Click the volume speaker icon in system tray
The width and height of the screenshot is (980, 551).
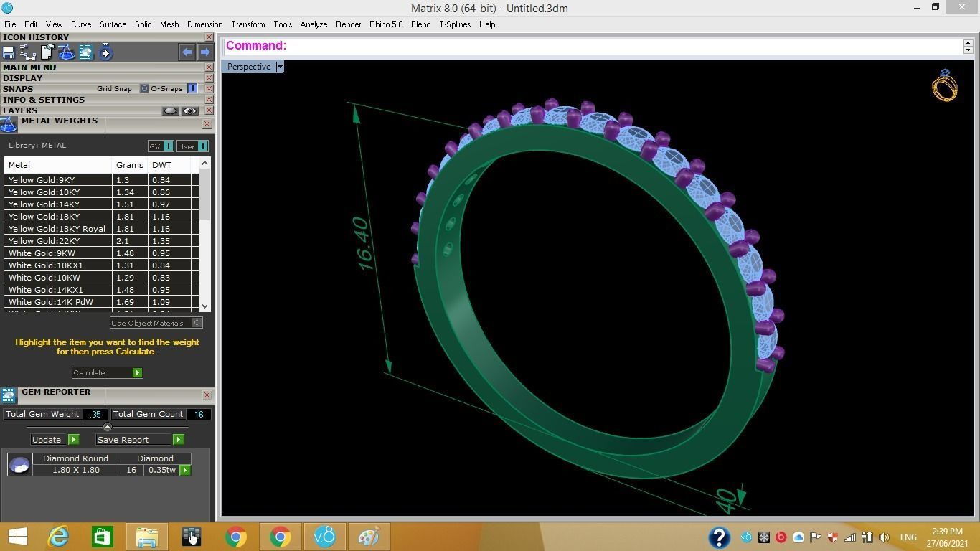pyautogui.click(x=884, y=537)
